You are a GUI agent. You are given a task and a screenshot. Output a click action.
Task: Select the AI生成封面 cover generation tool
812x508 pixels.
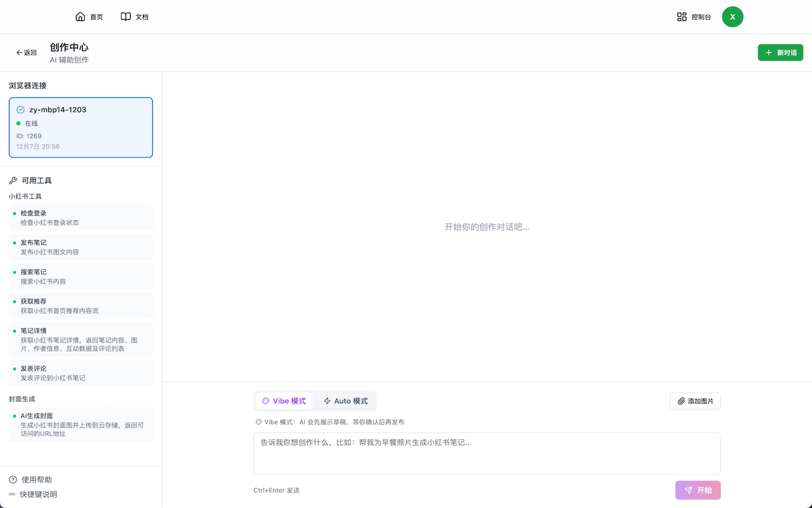click(81, 424)
